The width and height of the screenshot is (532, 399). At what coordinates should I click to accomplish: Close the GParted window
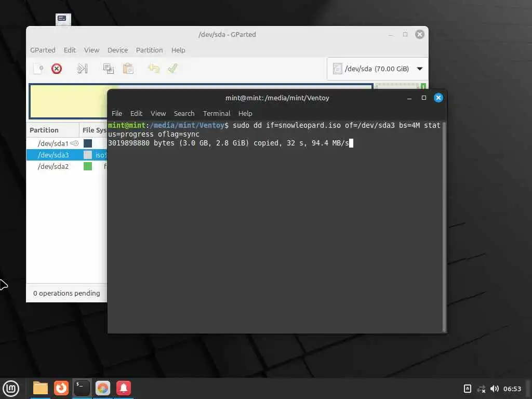click(420, 34)
